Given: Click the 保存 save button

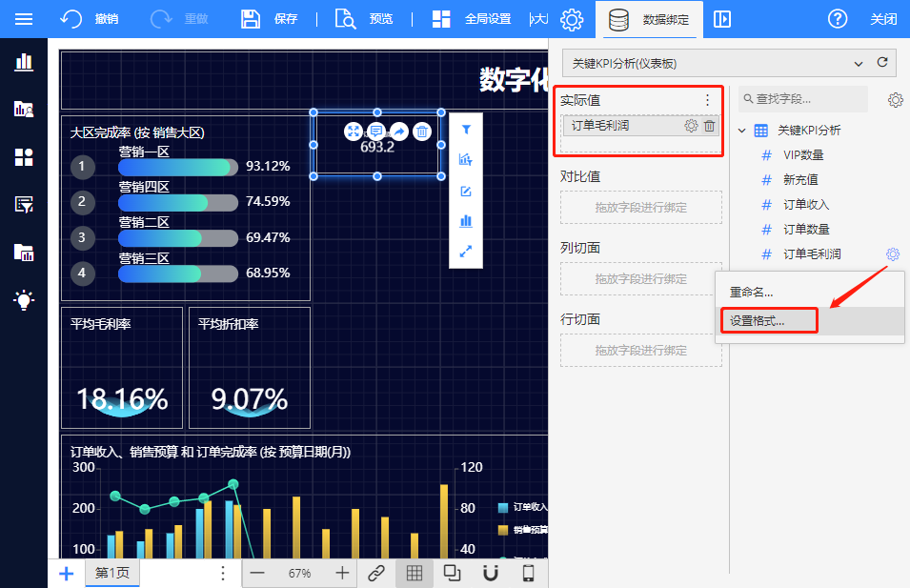Looking at the screenshot, I should pyautogui.click(x=270, y=19).
